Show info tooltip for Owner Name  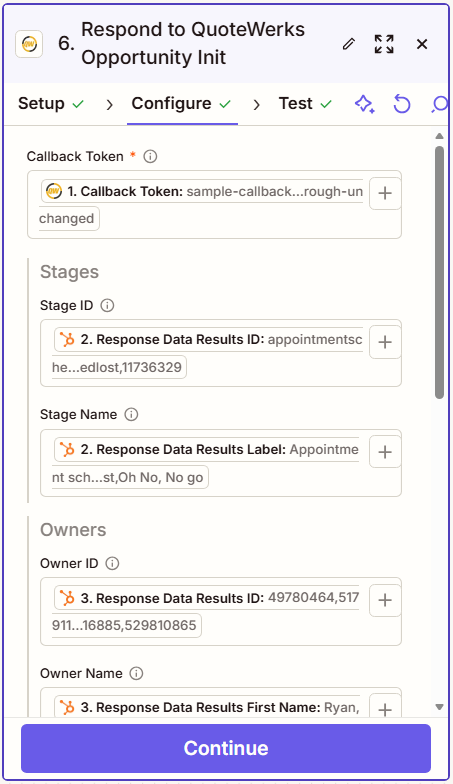point(136,674)
